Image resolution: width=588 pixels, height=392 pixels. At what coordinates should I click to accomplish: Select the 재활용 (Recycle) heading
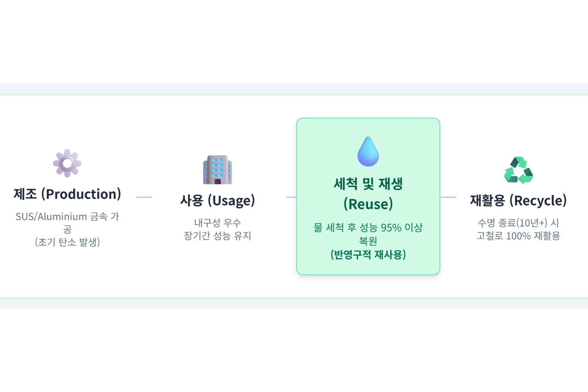(518, 200)
